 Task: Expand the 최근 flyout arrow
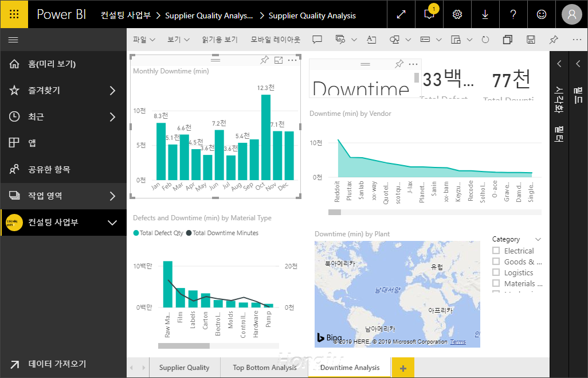(x=112, y=117)
